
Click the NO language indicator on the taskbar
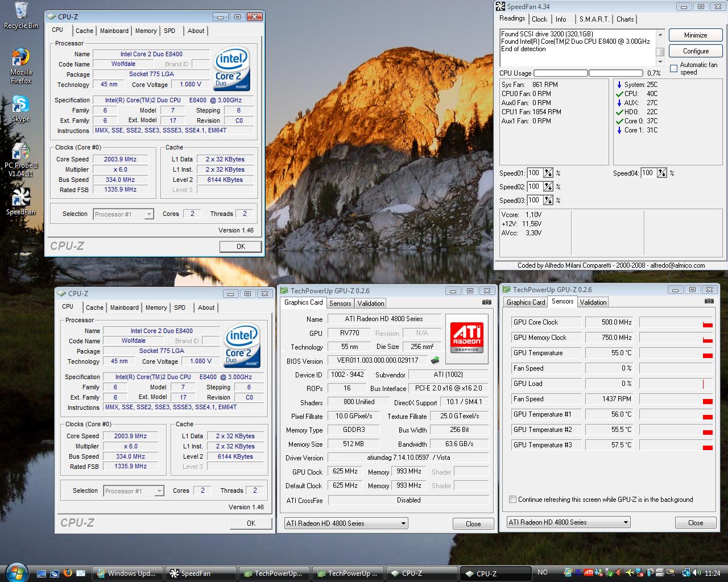click(x=543, y=572)
